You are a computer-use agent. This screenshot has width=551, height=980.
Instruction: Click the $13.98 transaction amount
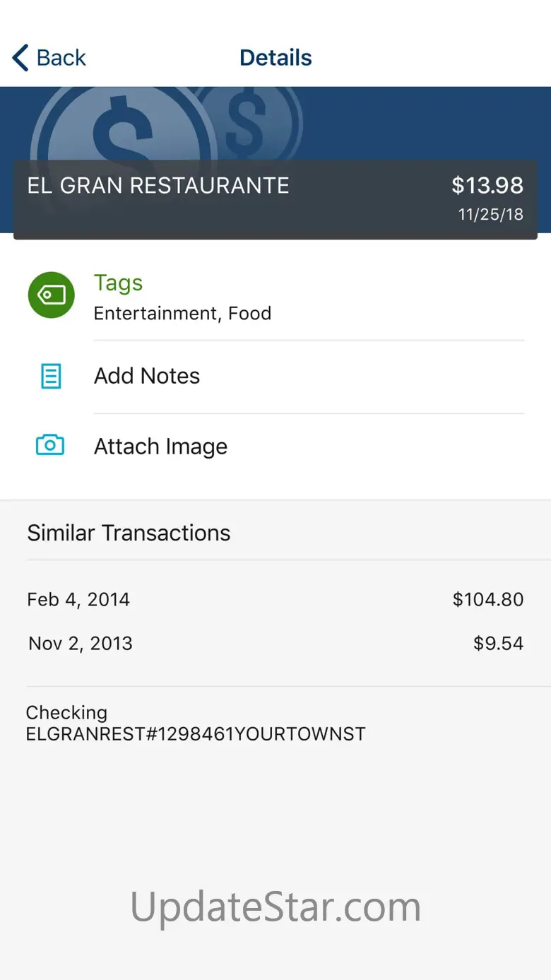tap(487, 185)
